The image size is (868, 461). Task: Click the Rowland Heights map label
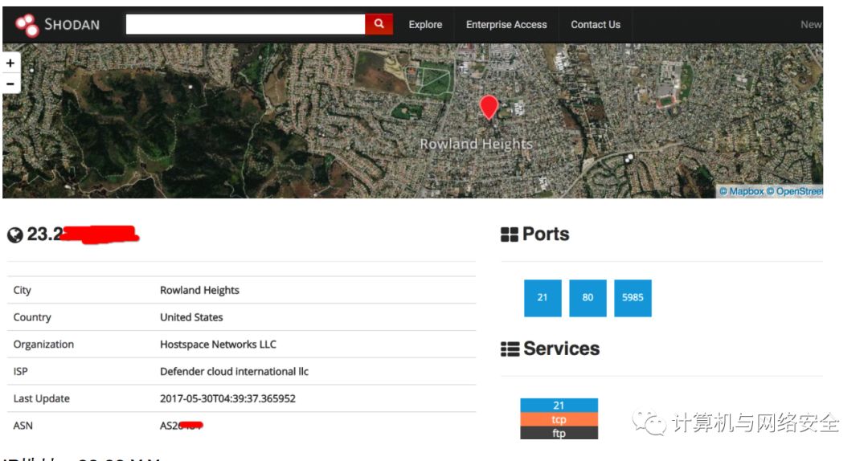click(x=476, y=145)
